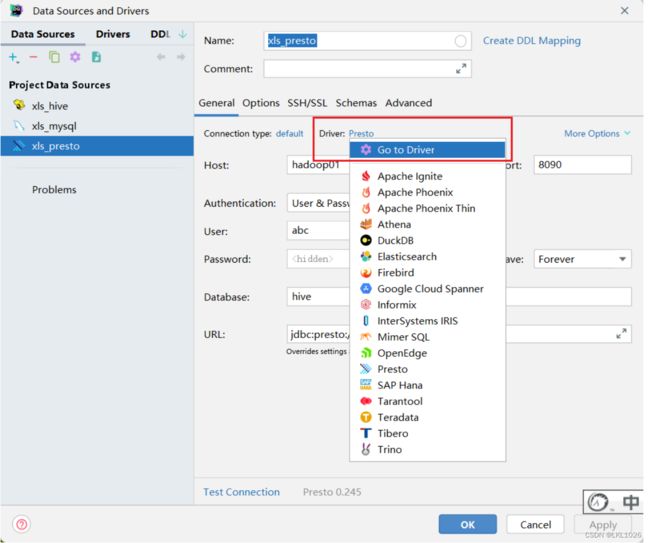Pick DuckDB in the driver list
Screen dimensions: 650x543
point(395,241)
